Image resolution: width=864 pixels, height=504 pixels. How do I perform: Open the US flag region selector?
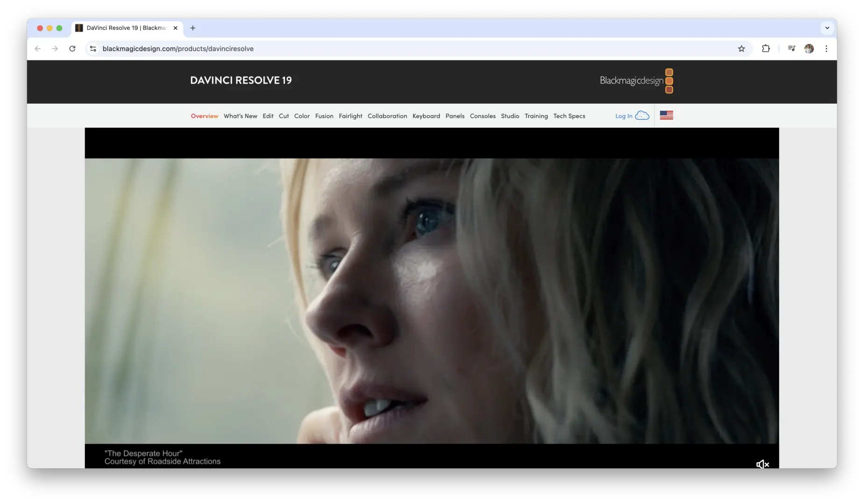coord(666,115)
